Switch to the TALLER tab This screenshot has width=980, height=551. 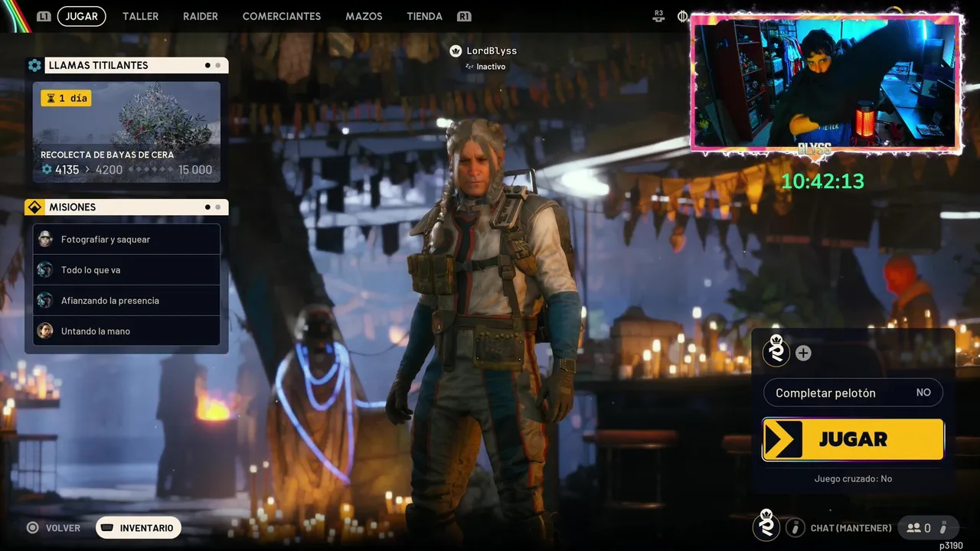coord(141,16)
